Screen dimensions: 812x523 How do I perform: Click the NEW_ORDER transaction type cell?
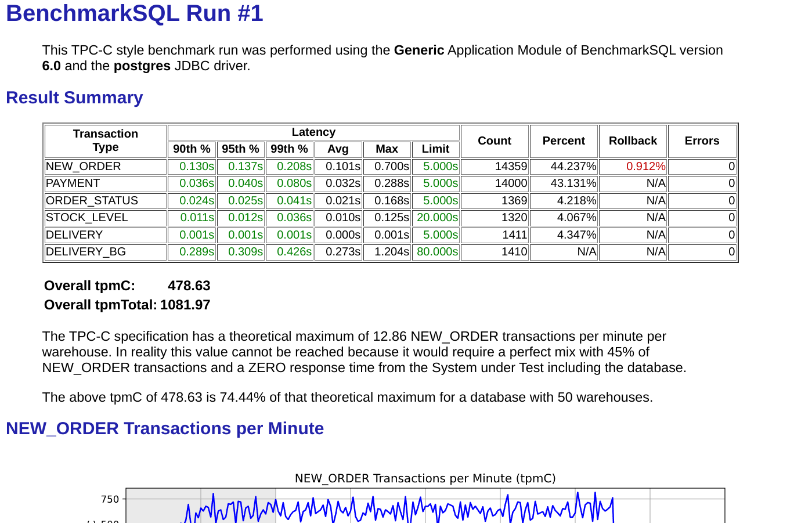pos(84,166)
